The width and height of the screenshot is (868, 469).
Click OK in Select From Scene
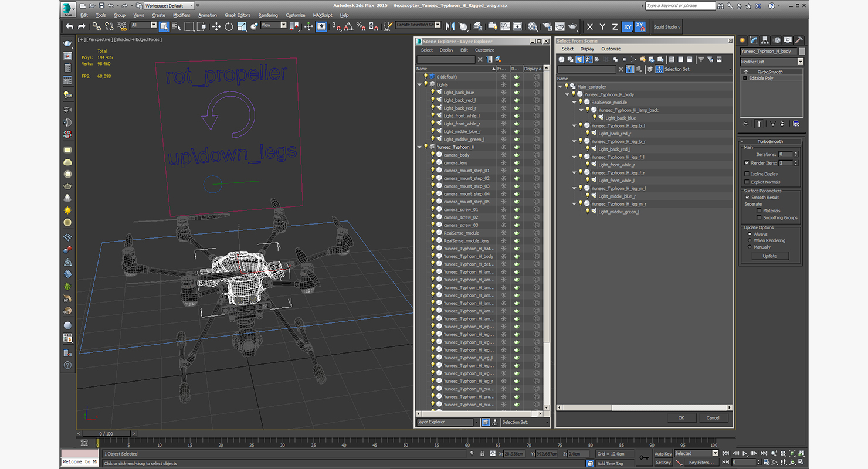click(x=681, y=418)
